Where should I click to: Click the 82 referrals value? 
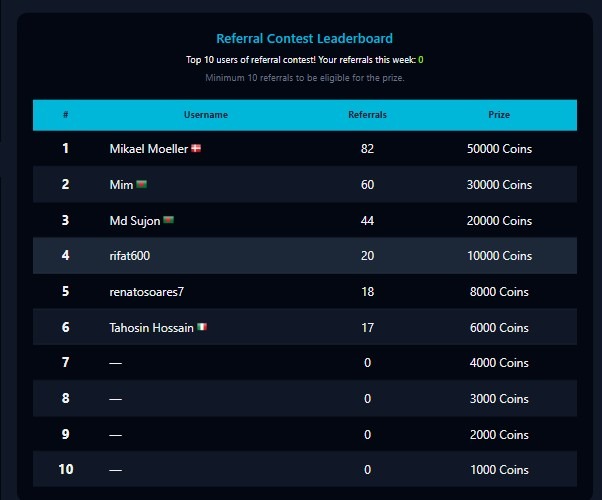(367, 149)
